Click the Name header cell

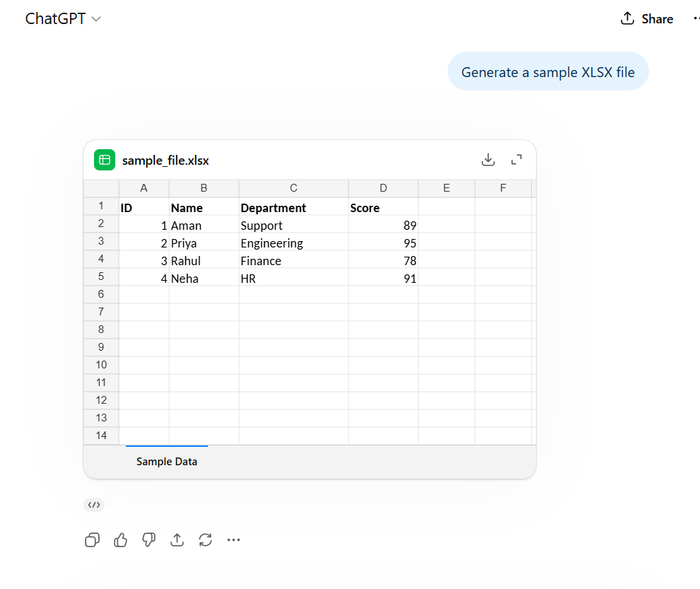click(204, 207)
